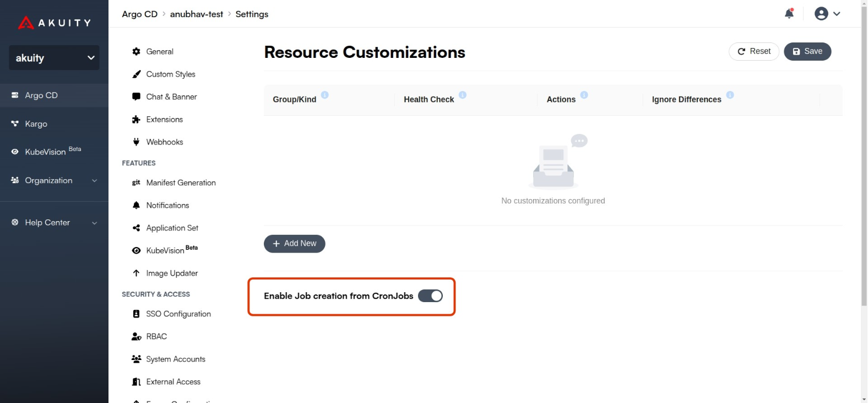Click info icon next to Ignore Differences
The width and height of the screenshot is (868, 403).
pos(730,95)
